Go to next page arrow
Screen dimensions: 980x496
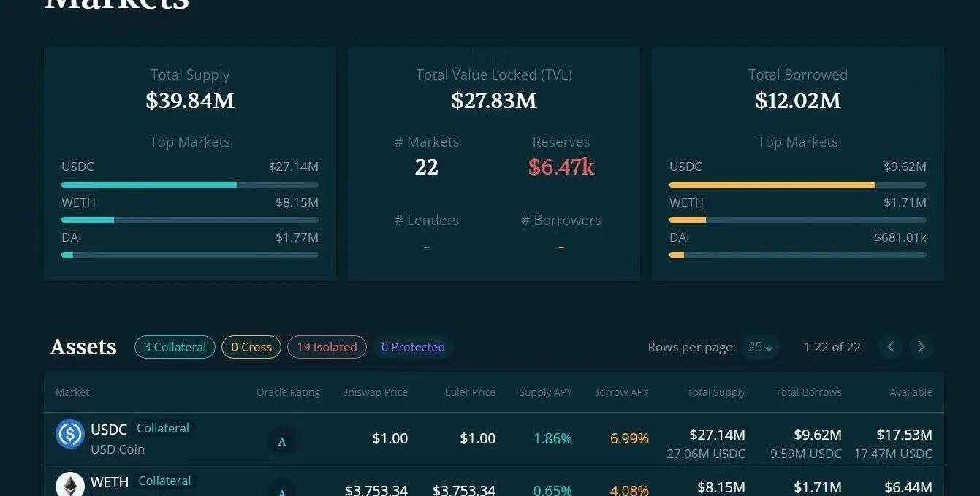click(x=921, y=347)
